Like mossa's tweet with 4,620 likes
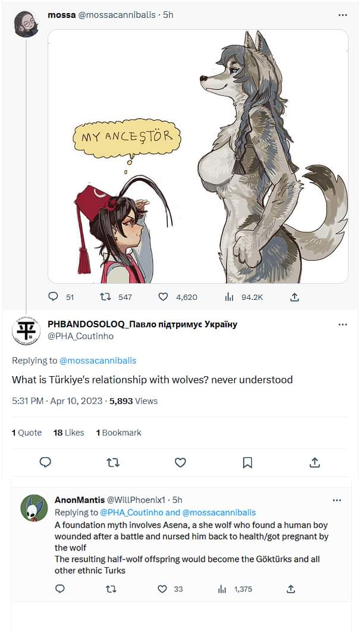364x632 pixels. tap(164, 296)
